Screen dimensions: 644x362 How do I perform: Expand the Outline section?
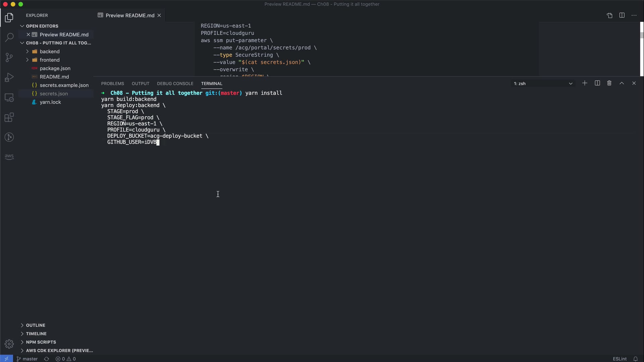click(x=36, y=325)
